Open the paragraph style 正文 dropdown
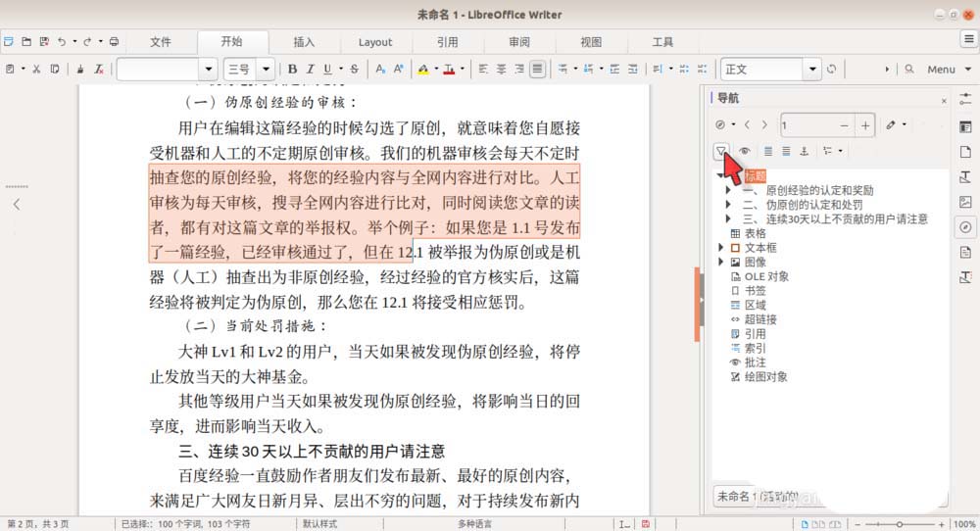This screenshot has width=980, height=531. tap(811, 70)
